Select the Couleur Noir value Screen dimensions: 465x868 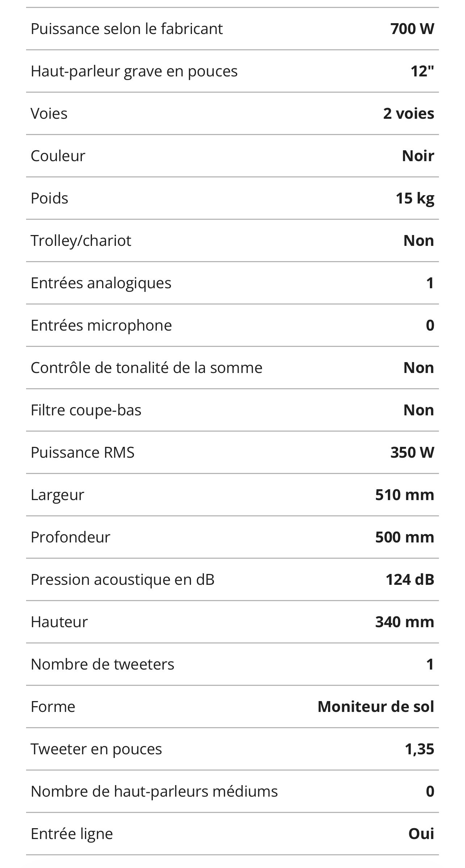[418, 156]
